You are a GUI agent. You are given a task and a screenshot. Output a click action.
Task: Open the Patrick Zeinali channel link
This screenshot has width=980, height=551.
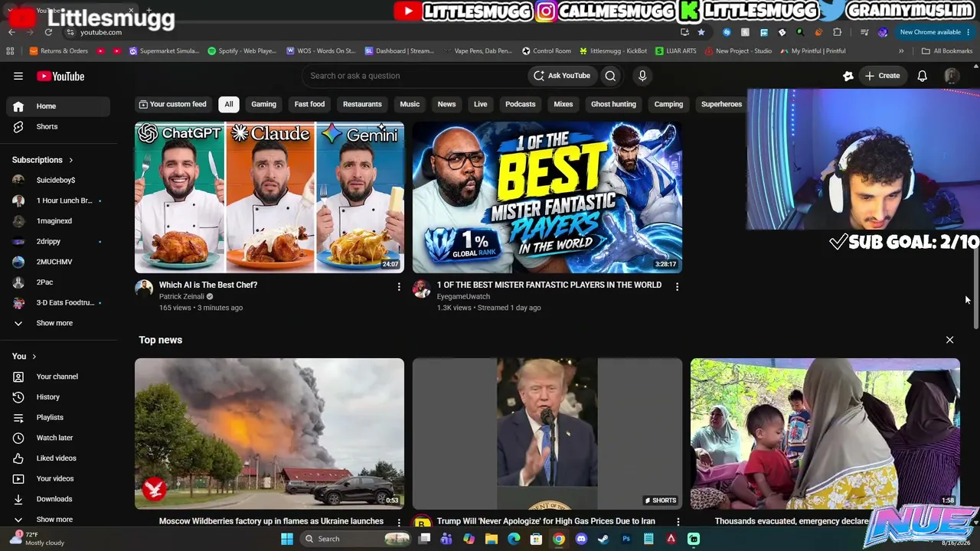(181, 297)
